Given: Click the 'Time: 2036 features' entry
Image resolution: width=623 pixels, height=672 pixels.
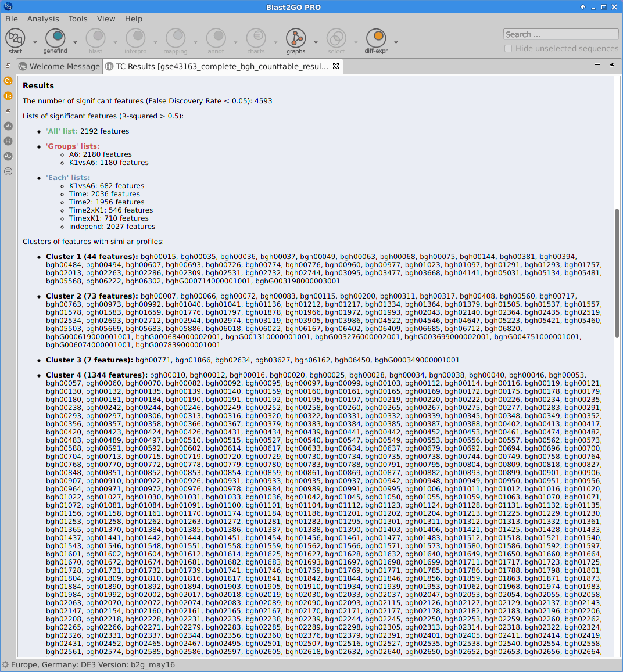Looking at the screenshot, I should pyautogui.click(x=104, y=194).
